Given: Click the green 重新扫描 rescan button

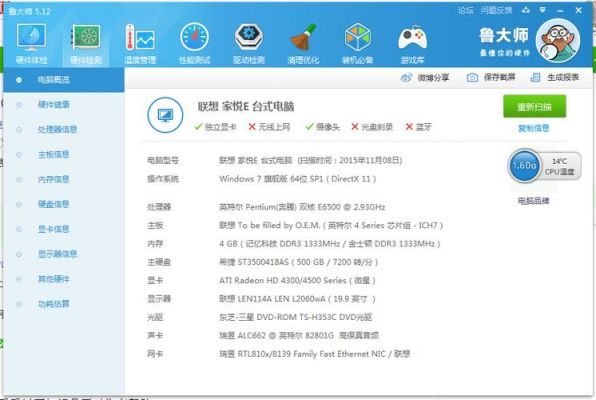Looking at the screenshot, I should pyautogui.click(x=534, y=106).
